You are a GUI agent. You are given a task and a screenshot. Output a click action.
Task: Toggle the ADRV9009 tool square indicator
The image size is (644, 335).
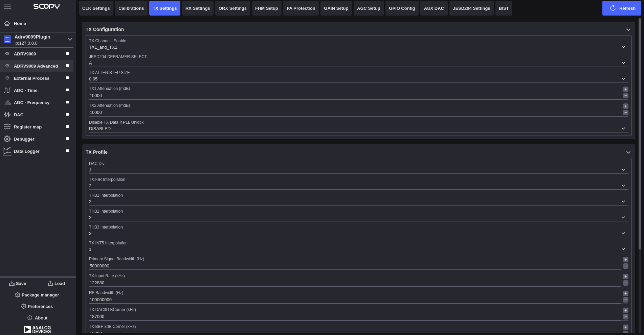point(67,53)
